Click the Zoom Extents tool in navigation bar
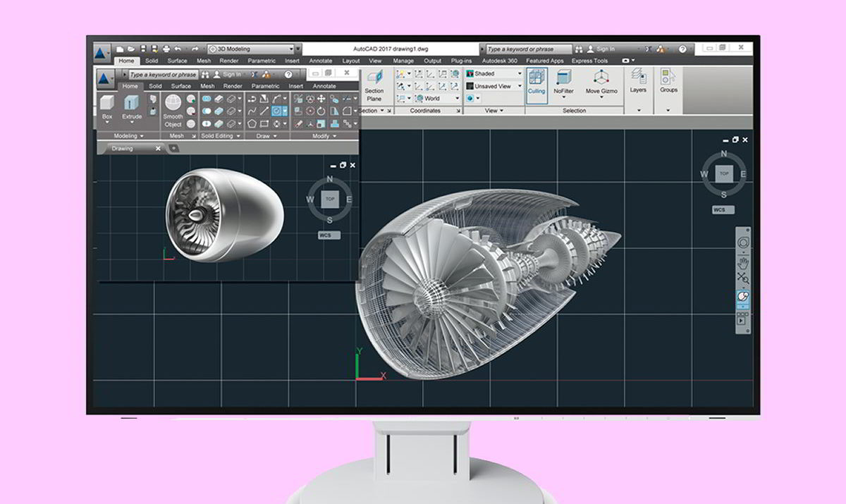Image resolution: width=846 pixels, height=504 pixels. pyautogui.click(x=743, y=279)
